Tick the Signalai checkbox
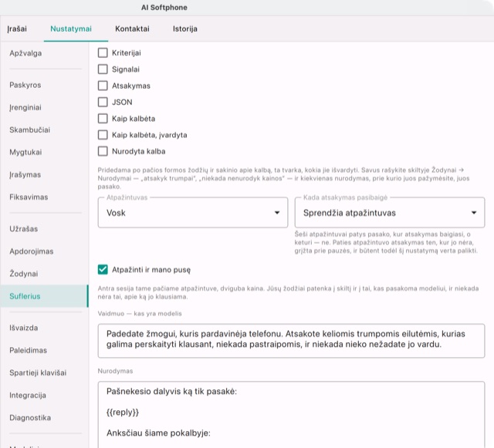This screenshot has width=494, height=448. (103, 69)
